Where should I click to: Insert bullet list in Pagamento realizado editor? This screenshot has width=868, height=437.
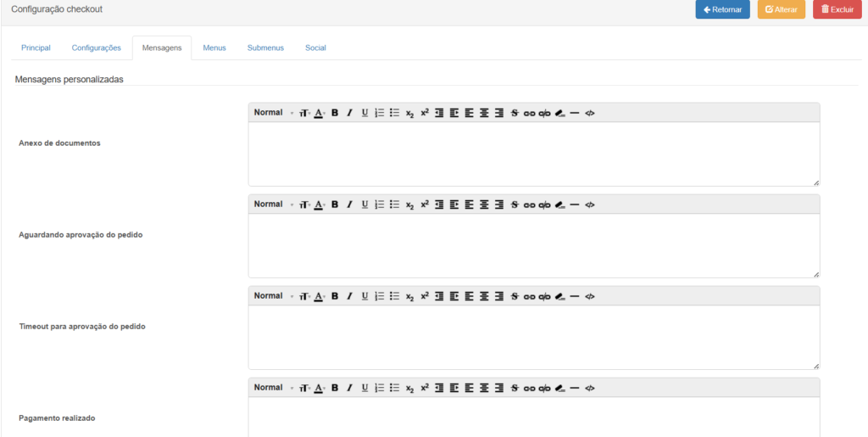(394, 388)
